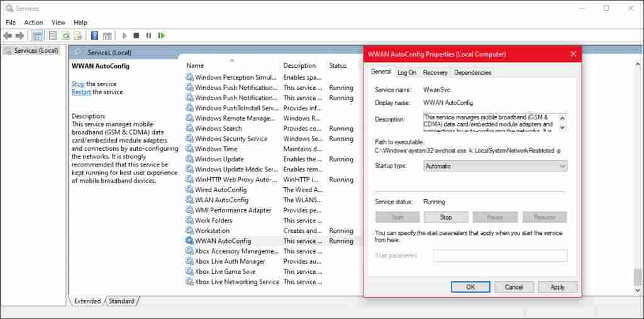Open the blue Help toolbar icon

(94, 36)
